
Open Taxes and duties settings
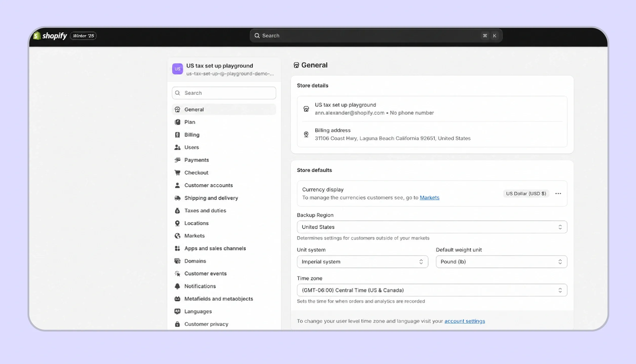click(224, 211)
